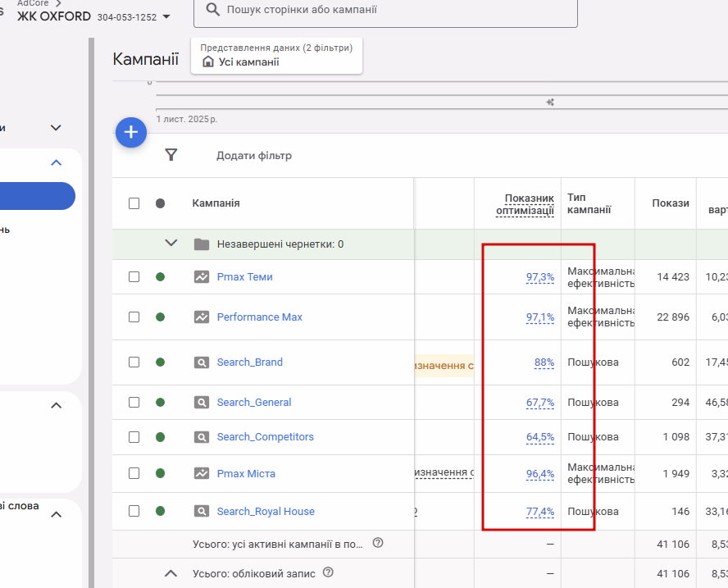728x588 pixels.
Task: Expand the Незавершені чернетки drafts row
Action: pos(171,244)
